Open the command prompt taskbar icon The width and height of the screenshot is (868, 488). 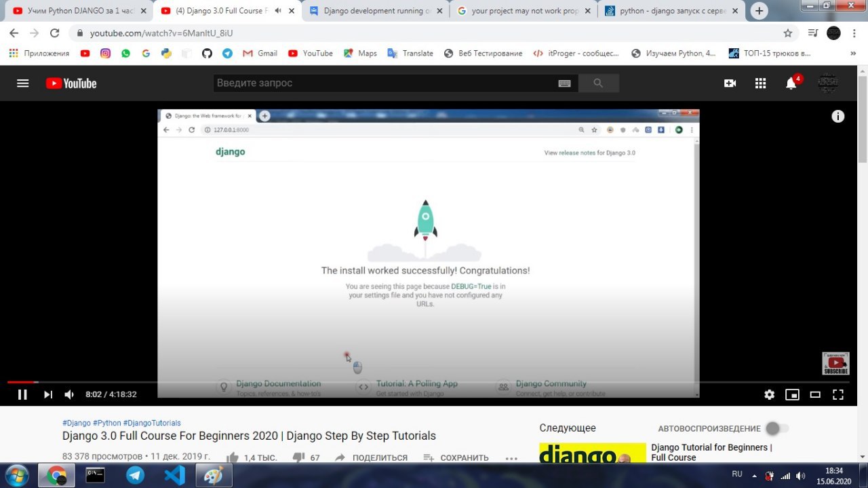click(x=95, y=475)
